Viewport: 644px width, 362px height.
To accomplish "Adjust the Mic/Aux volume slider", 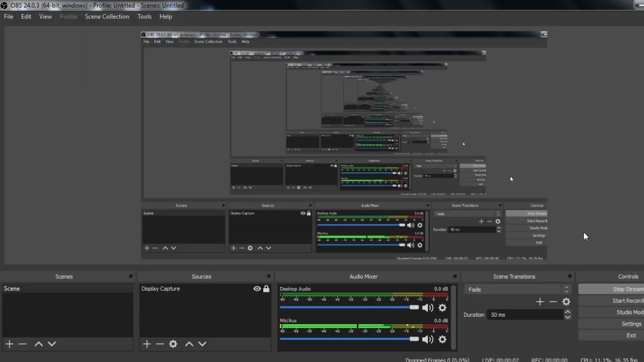I will (x=350, y=339).
